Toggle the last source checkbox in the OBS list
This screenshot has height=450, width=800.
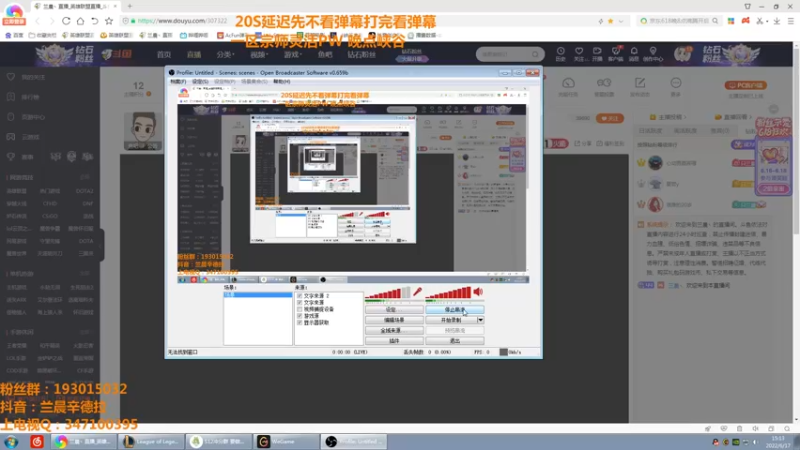[x=299, y=322]
